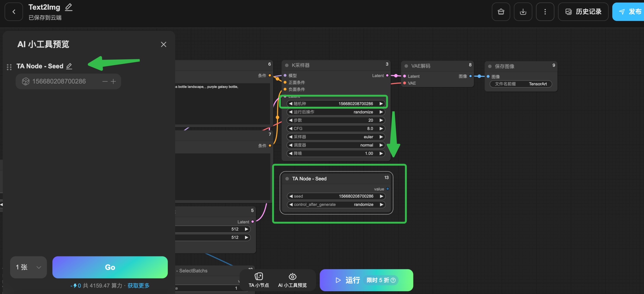Screen dimensions: 644x294
Task: Click the 获取更多 link
Action: 138,286
